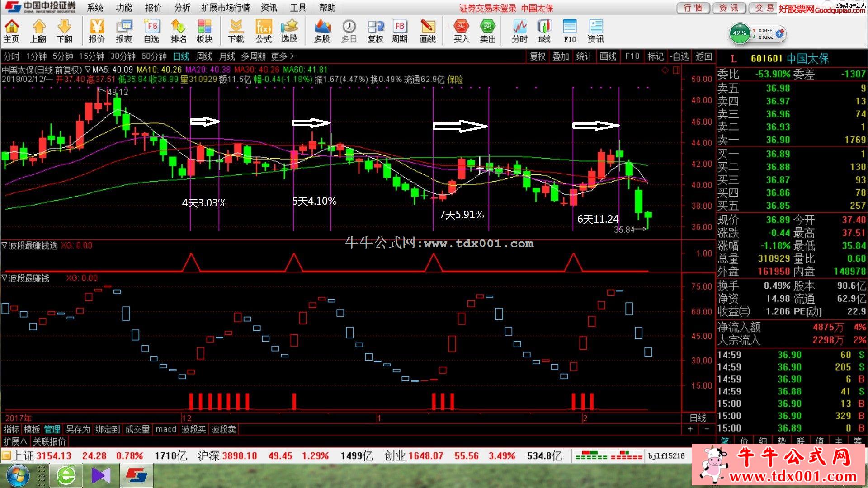Click the 统计 statistics button
The image size is (868, 488).
coord(584,56)
